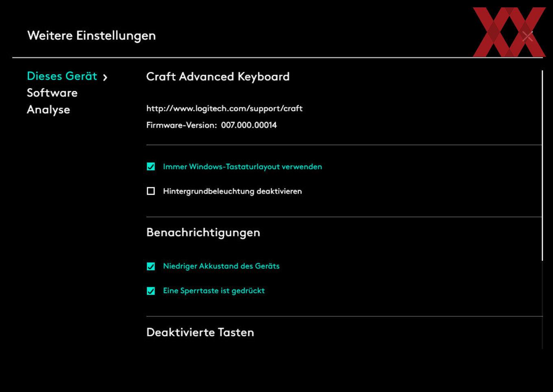The width and height of the screenshot is (553, 392).
Task: Click the Deaktivierte Tasten heading
Action: click(200, 332)
